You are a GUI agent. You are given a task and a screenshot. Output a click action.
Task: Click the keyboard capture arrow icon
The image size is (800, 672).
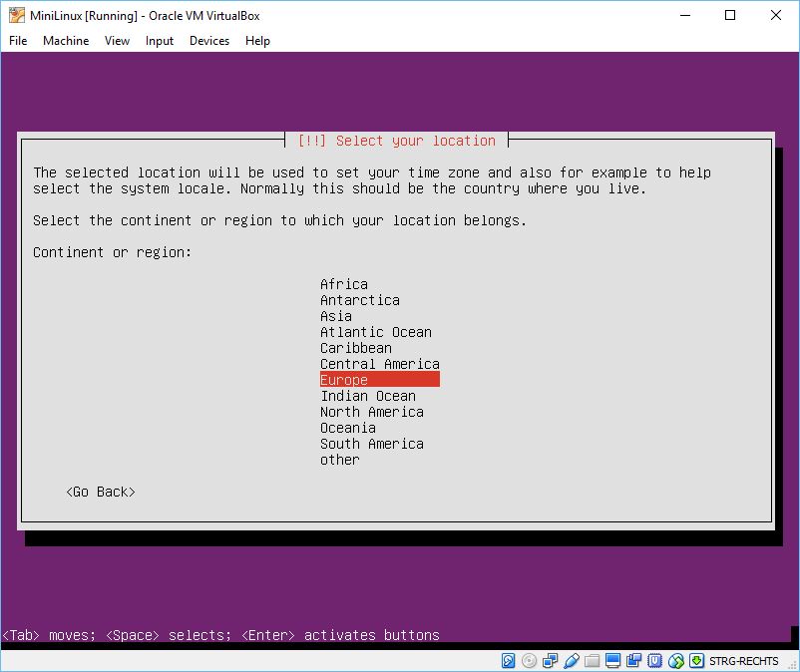pos(696,661)
